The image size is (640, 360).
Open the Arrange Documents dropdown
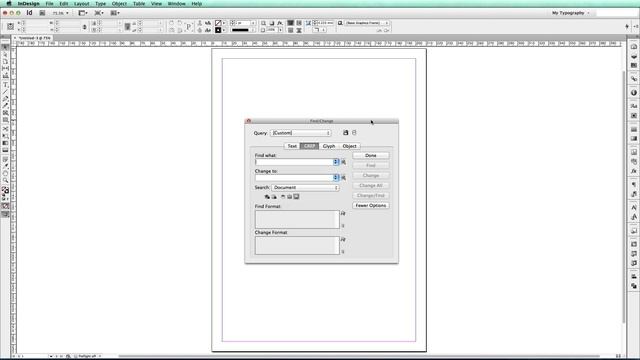click(x=115, y=13)
